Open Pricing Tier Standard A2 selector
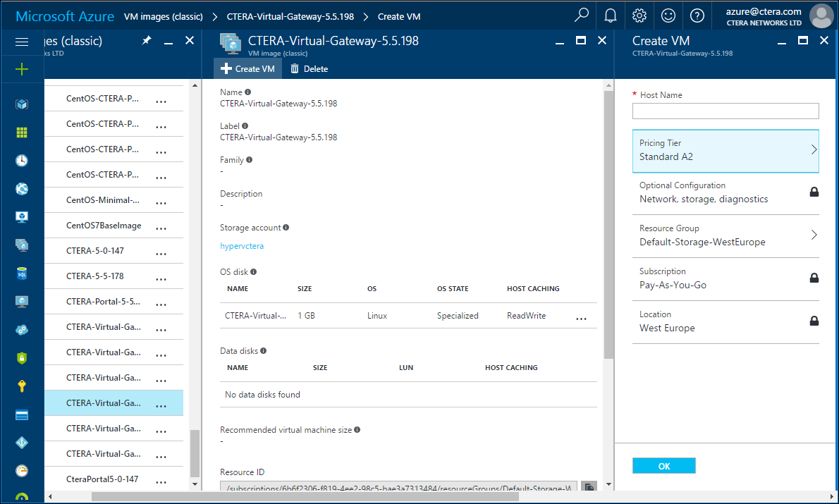The width and height of the screenshot is (839, 504). [x=725, y=151]
